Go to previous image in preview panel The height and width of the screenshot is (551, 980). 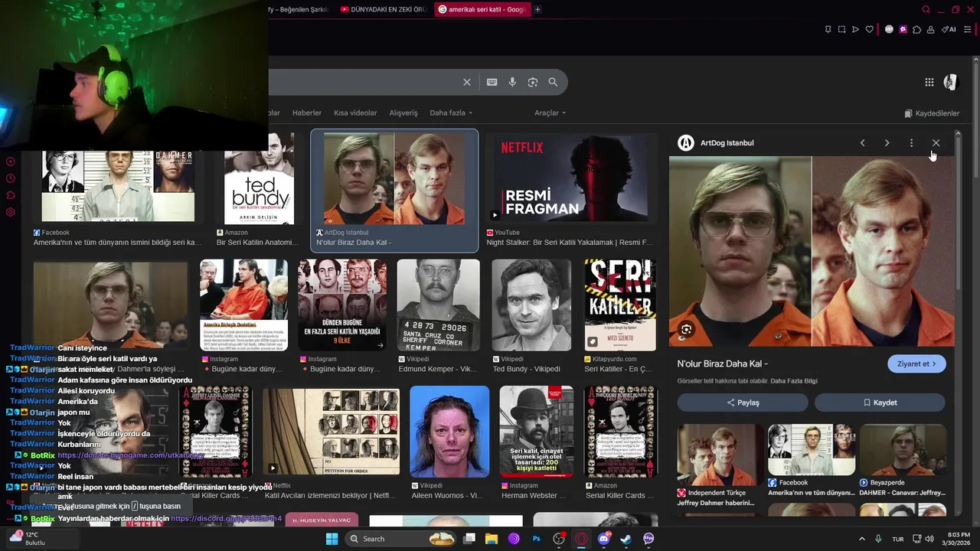pyautogui.click(x=862, y=143)
